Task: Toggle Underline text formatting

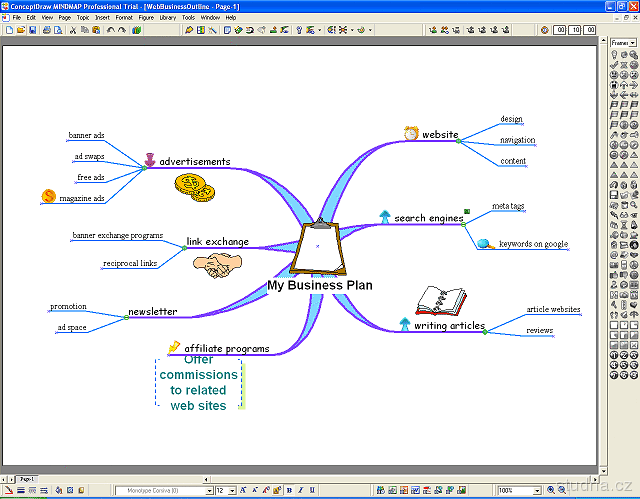Action: (x=310, y=490)
